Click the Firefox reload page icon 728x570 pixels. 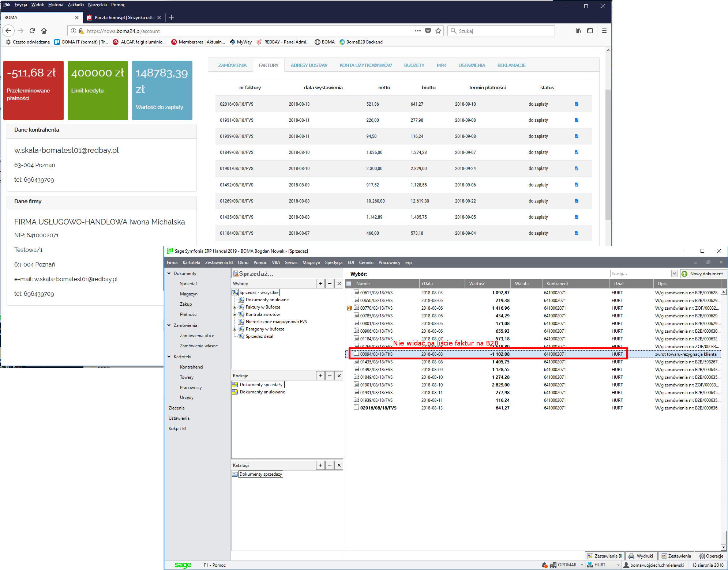pyautogui.click(x=32, y=31)
